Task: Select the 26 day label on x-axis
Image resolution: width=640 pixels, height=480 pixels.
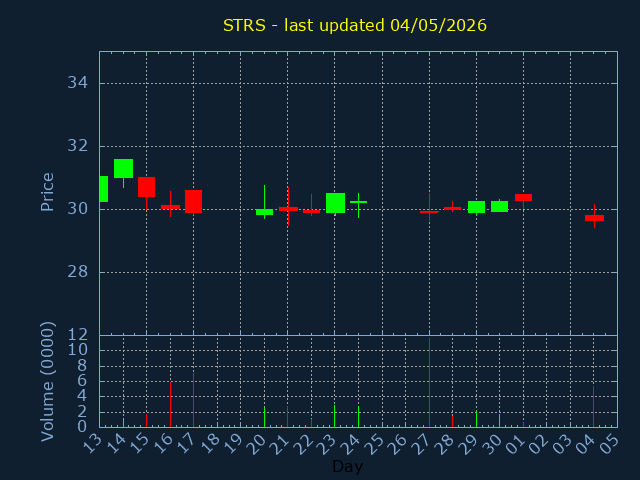Action: (x=399, y=444)
